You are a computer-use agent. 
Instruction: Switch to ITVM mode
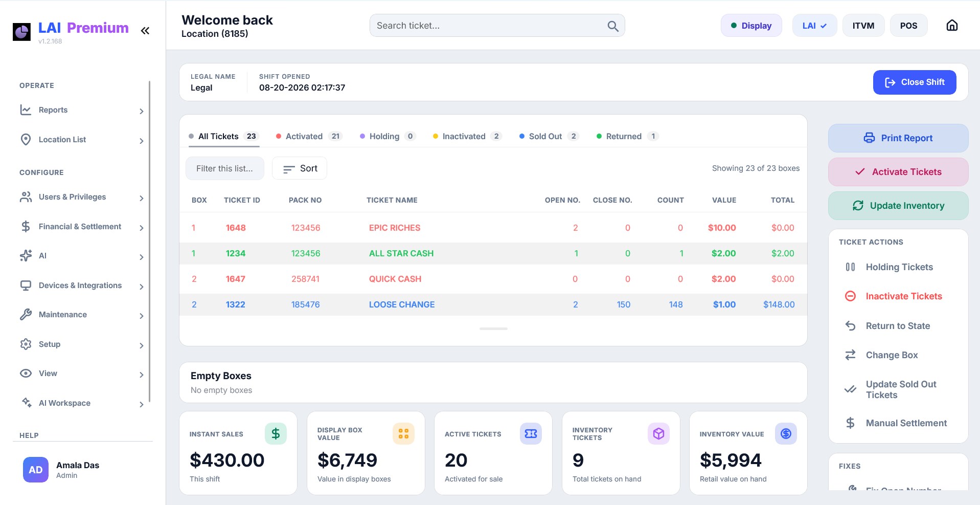pyautogui.click(x=863, y=26)
